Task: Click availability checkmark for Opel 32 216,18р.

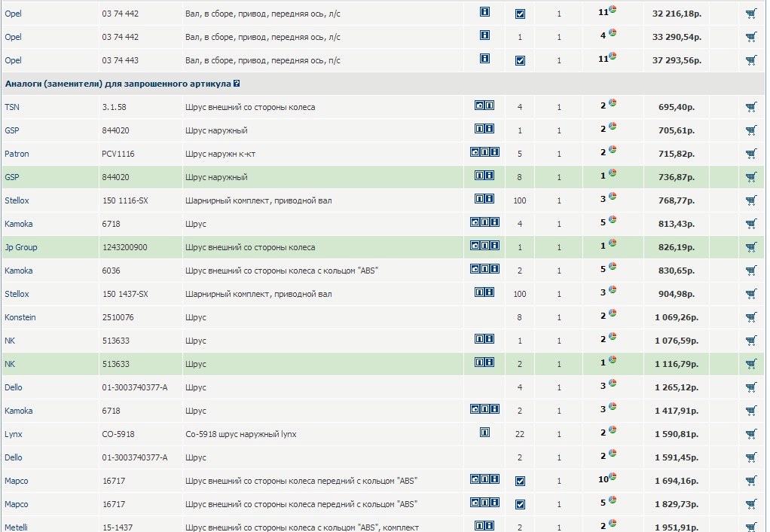Action: pyautogui.click(x=520, y=14)
